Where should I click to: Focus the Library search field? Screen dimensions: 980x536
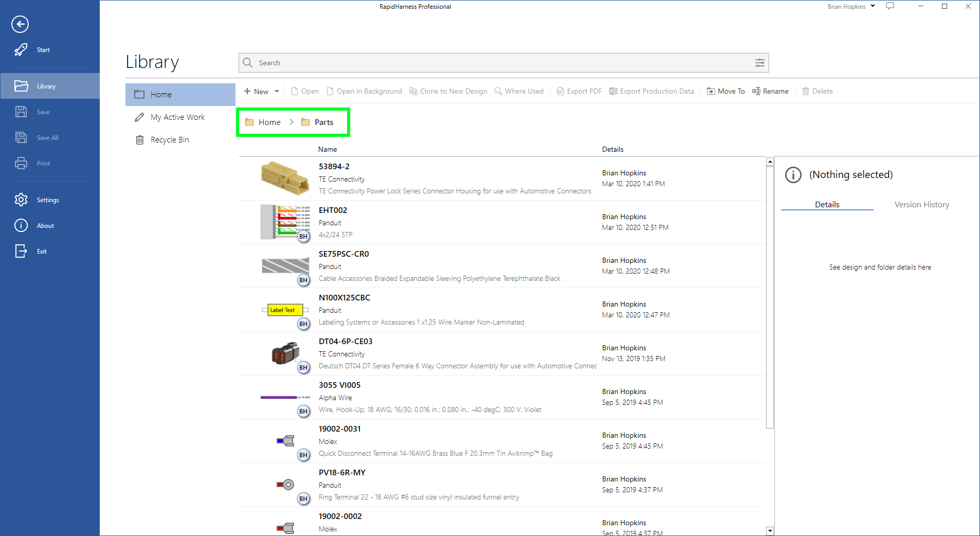503,63
